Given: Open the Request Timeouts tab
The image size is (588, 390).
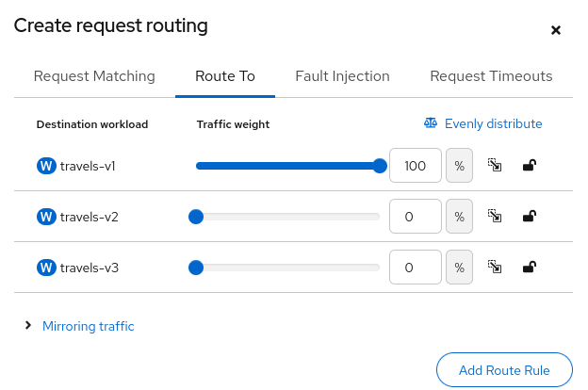Looking at the screenshot, I should [x=491, y=76].
